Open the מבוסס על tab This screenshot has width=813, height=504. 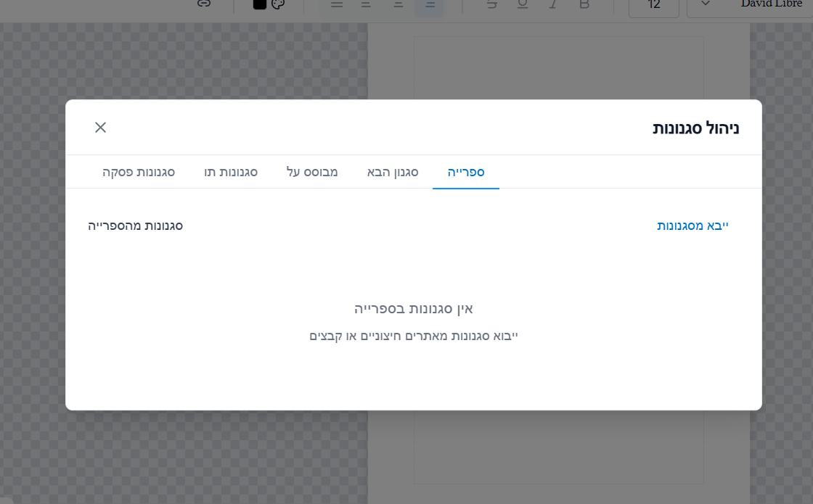(x=312, y=173)
